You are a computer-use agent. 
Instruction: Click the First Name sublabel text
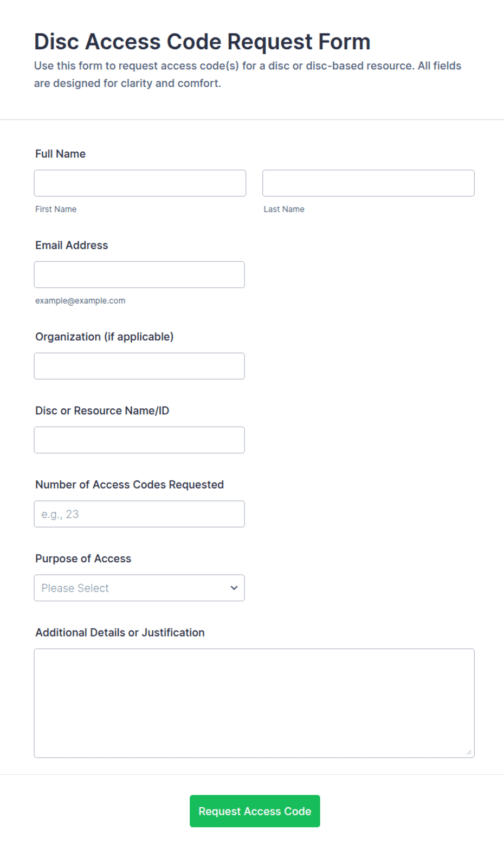[56, 209]
